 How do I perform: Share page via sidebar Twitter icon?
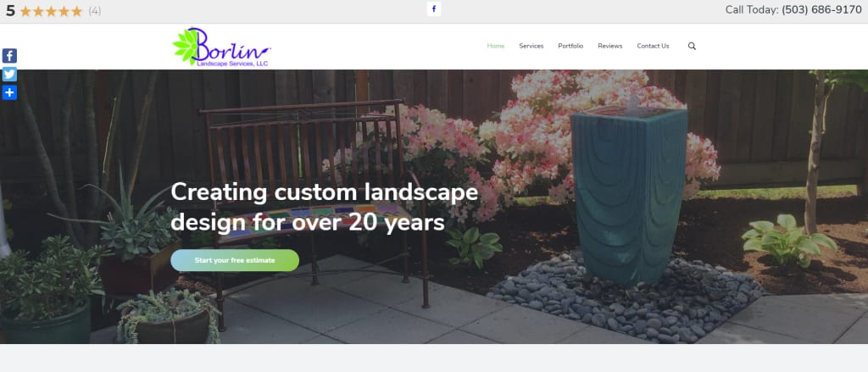tap(9, 75)
